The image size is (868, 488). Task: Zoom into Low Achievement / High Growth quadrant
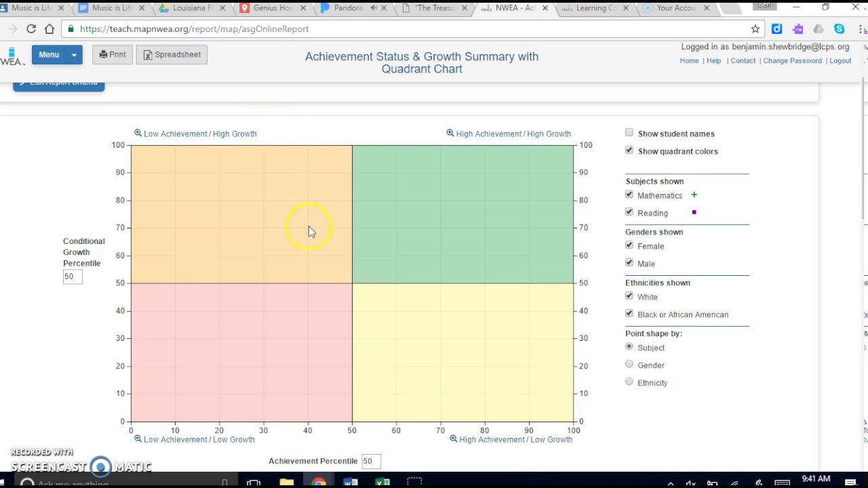point(195,134)
